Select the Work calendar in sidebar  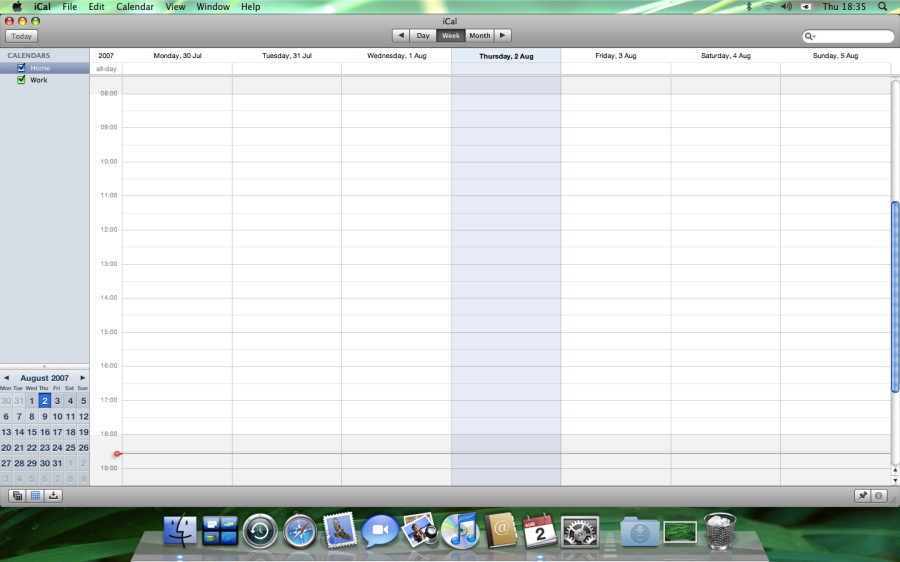(x=45, y=80)
